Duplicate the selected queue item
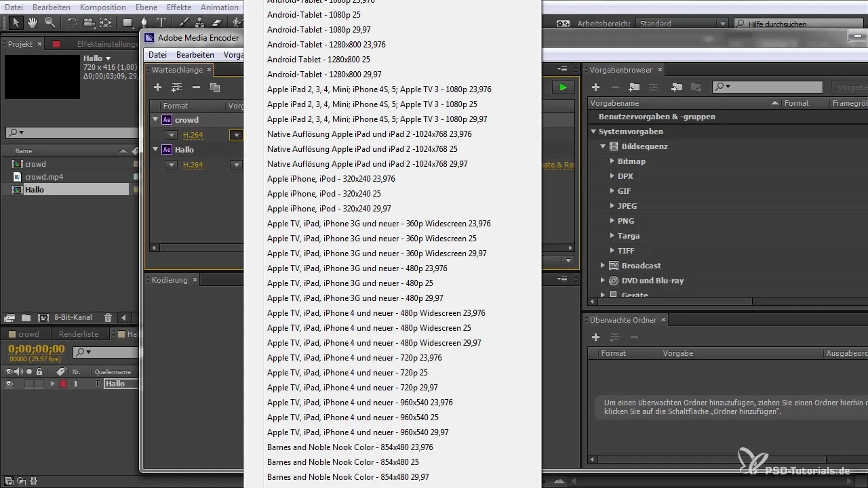 [x=215, y=87]
